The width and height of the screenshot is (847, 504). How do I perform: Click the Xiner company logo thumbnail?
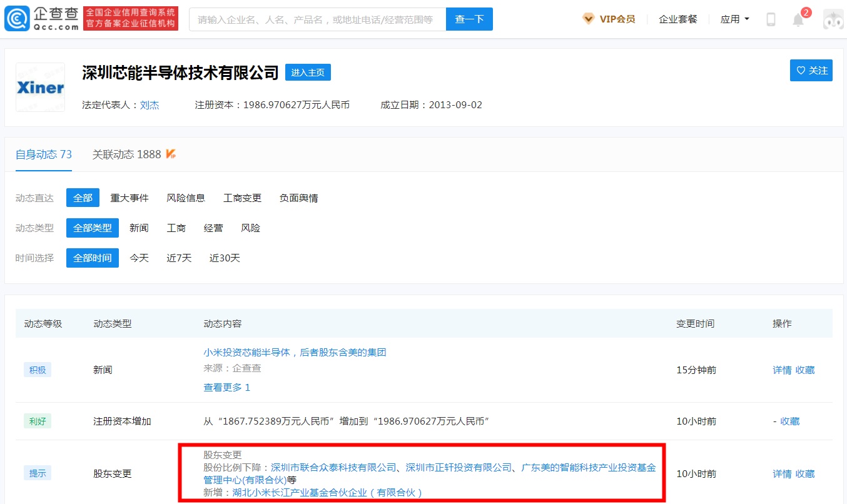(x=40, y=88)
